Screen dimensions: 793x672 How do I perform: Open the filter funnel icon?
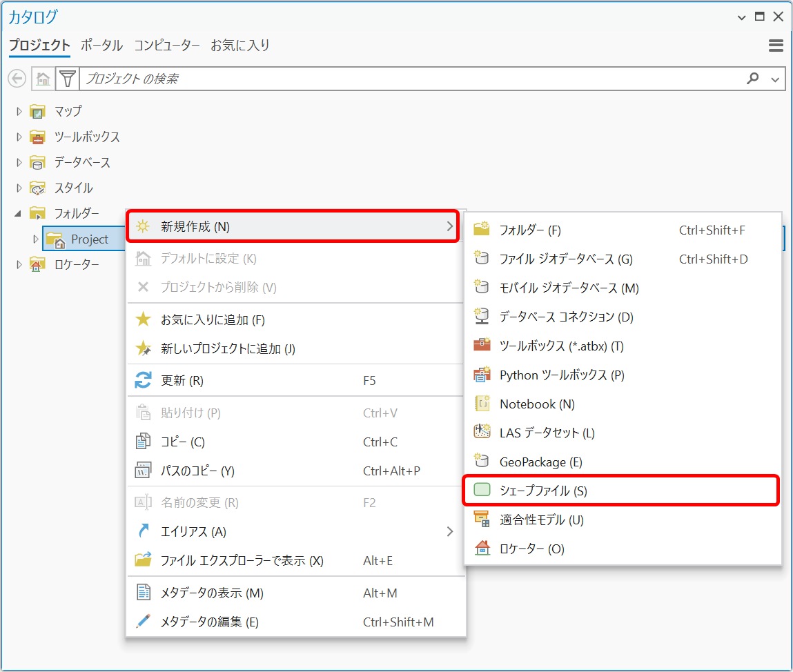67,79
